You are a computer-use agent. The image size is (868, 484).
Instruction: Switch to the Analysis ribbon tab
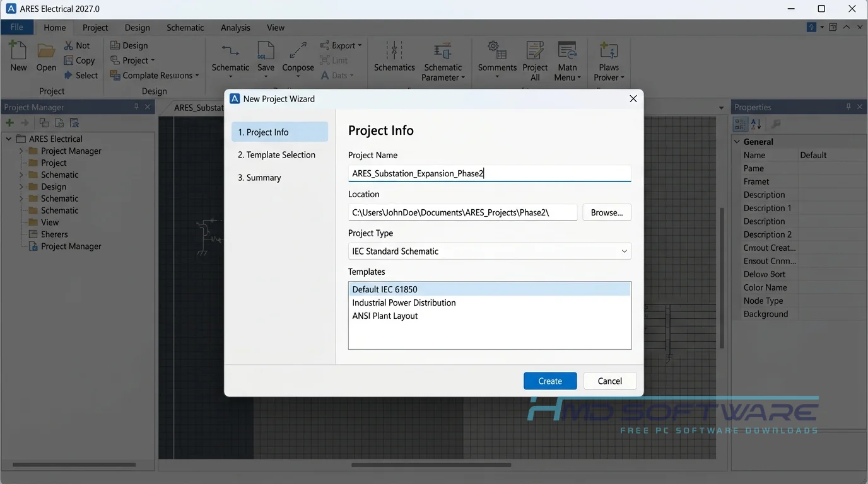tap(235, 28)
